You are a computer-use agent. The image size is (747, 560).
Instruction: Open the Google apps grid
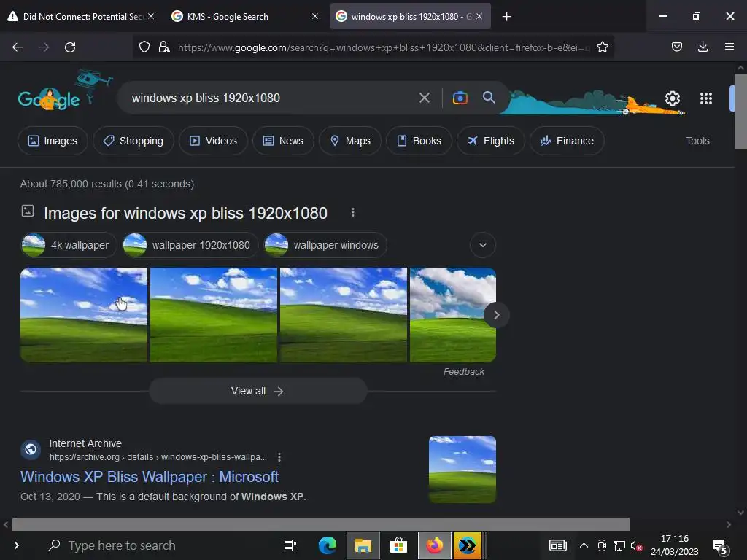point(706,98)
